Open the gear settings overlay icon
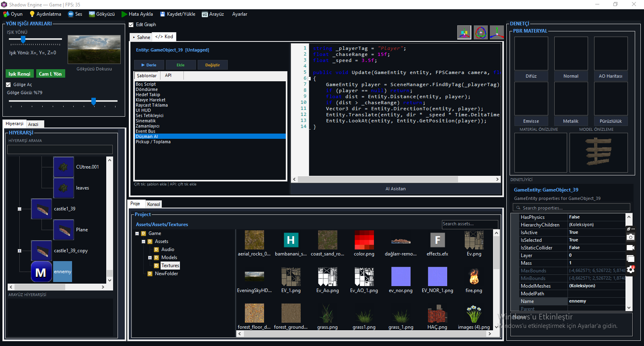Screen dimensions: 644x346 [631, 269]
